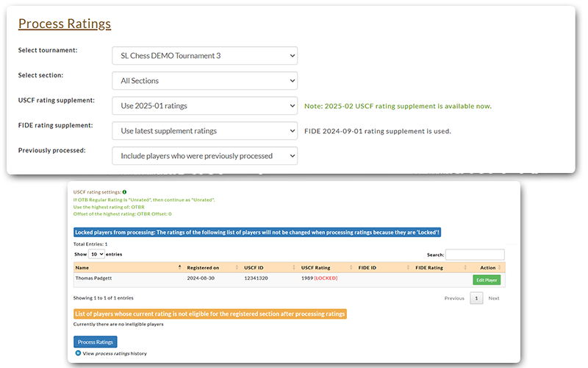Open the Select tournament dropdown

click(x=204, y=56)
